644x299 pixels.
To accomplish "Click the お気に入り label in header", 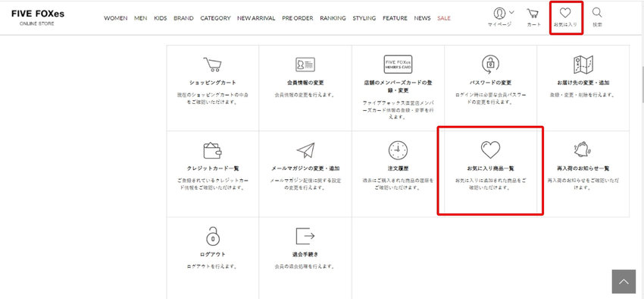I will pos(565,25).
